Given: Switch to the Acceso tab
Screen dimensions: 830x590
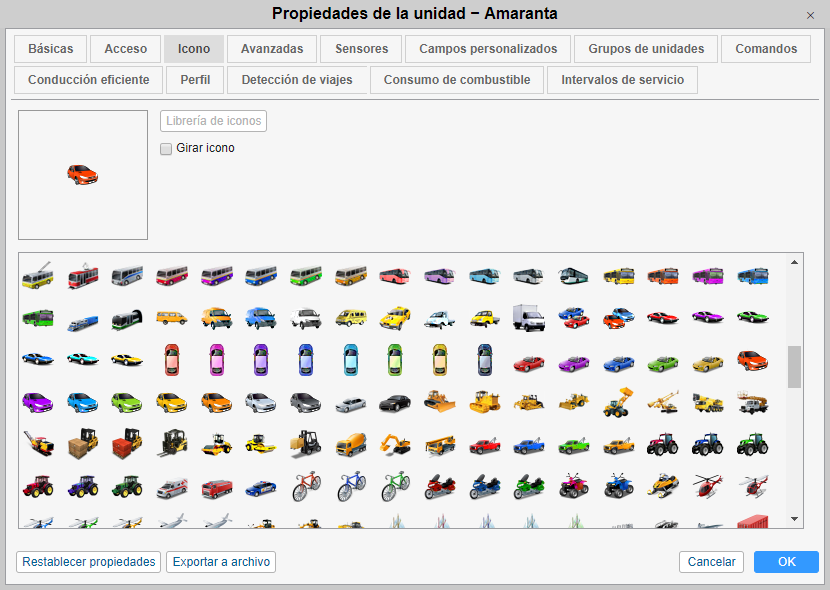Looking at the screenshot, I should (125, 49).
